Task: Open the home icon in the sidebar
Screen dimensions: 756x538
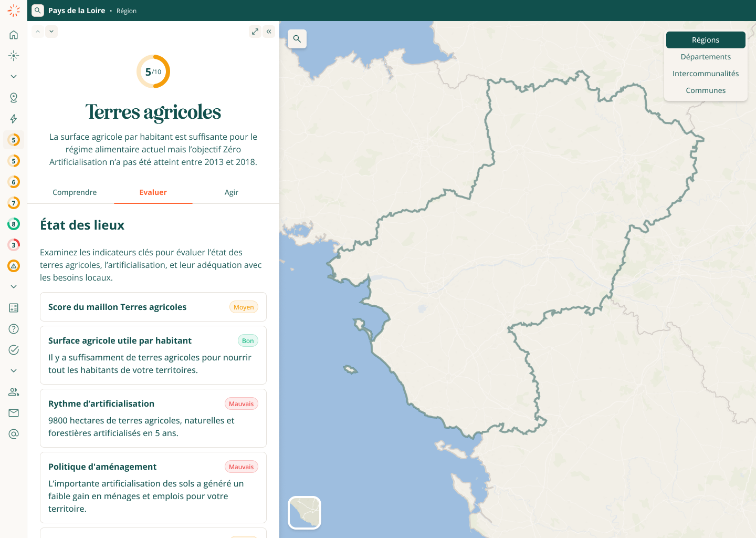Action: coord(14,35)
